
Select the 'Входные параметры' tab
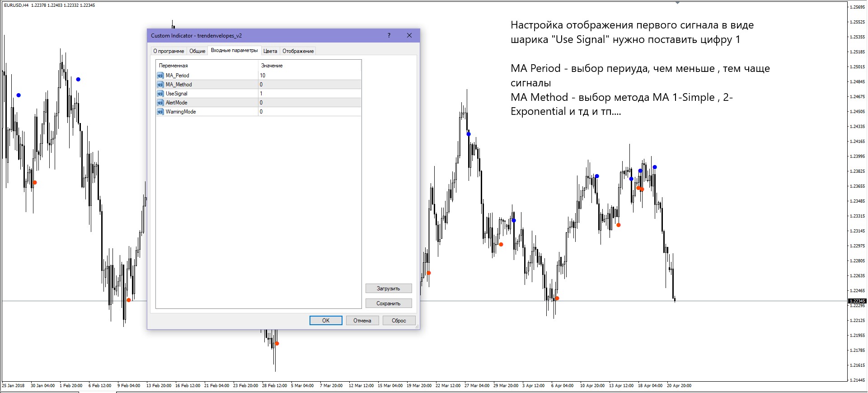click(x=234, y=50)
